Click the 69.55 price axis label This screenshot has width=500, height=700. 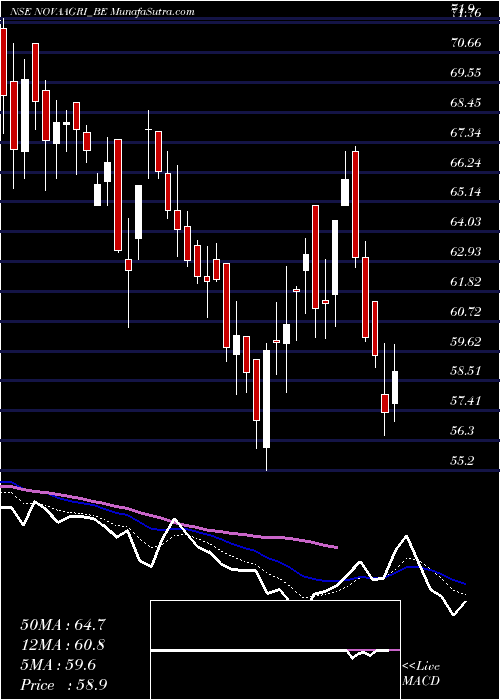(x=466, y=73)
